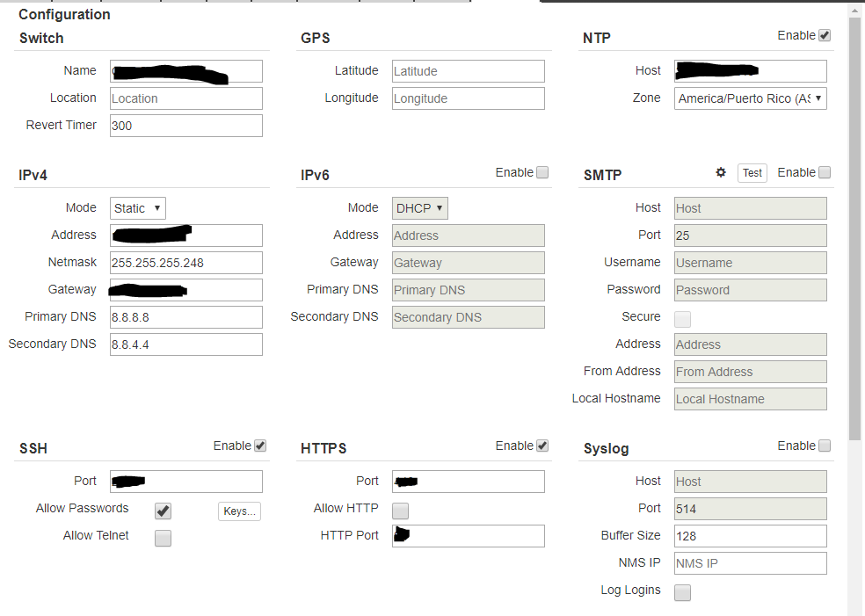The height and width of the screenshot is (616, 865).
Task: Click the GPS Latitude field
Action: [468, 71]
